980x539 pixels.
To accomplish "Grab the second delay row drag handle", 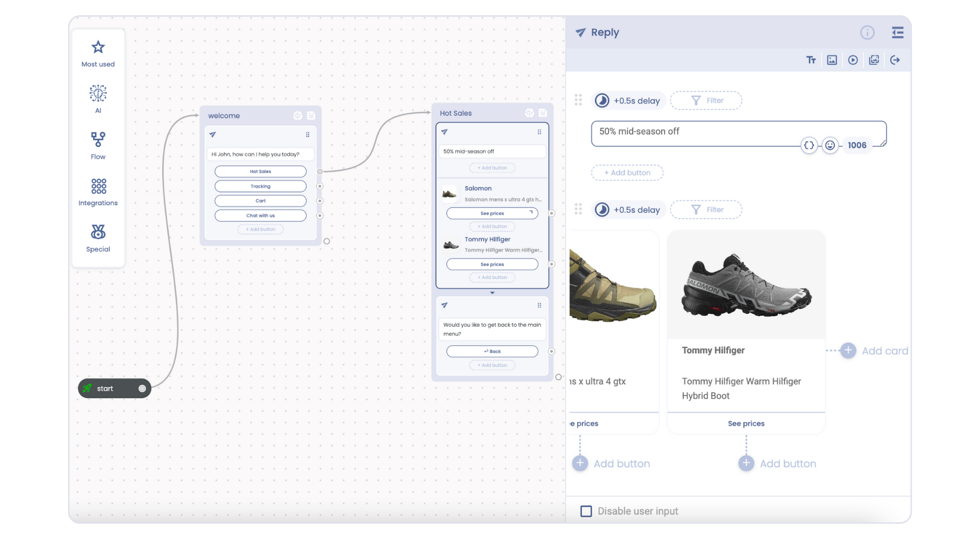I will (x=578, y=209).
